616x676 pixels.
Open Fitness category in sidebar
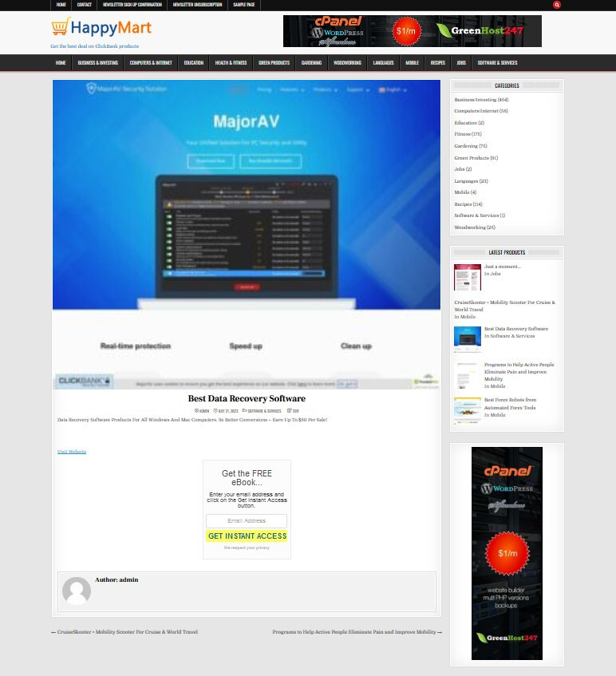coord(462,134)
